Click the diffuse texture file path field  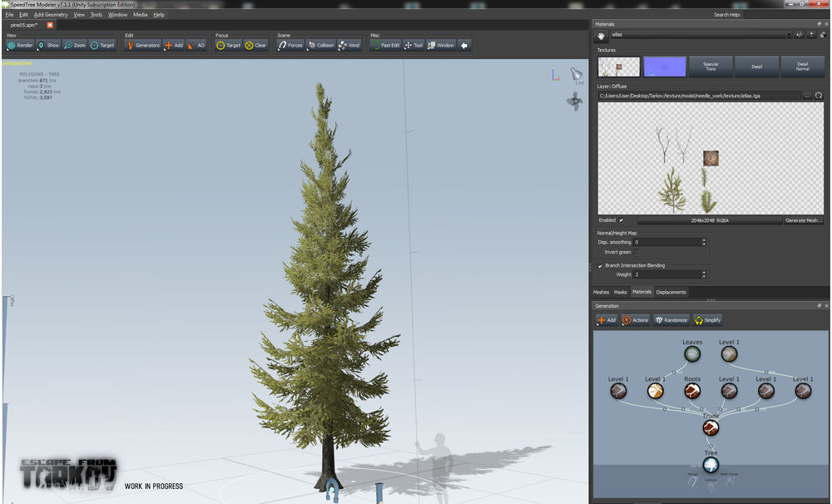tap(698, 96)
